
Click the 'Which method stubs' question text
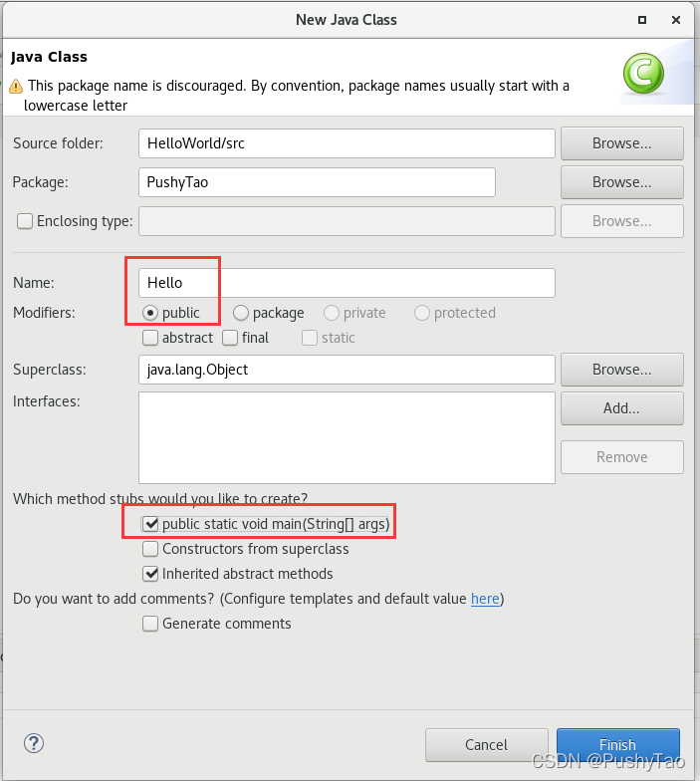click(160, 498)
